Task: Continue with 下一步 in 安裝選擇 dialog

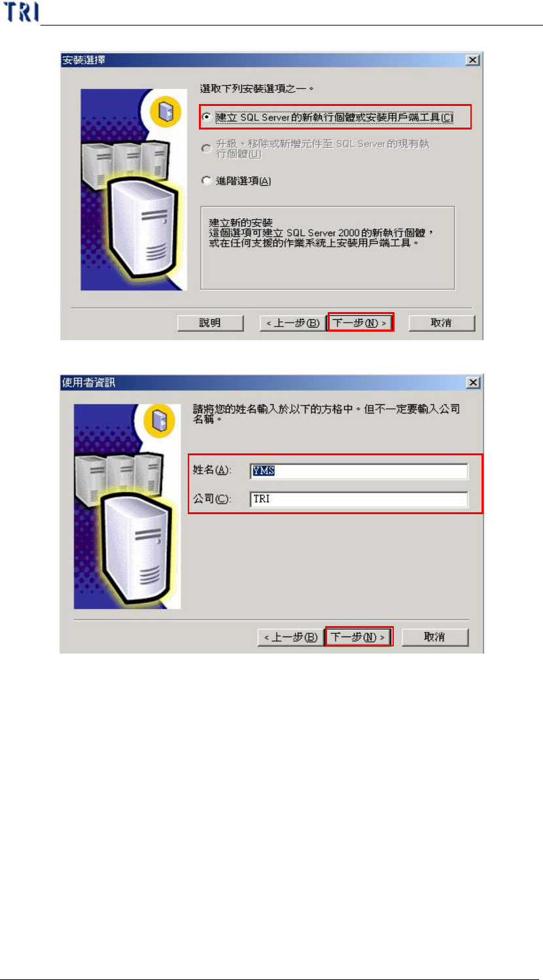Action: (360, 323)
